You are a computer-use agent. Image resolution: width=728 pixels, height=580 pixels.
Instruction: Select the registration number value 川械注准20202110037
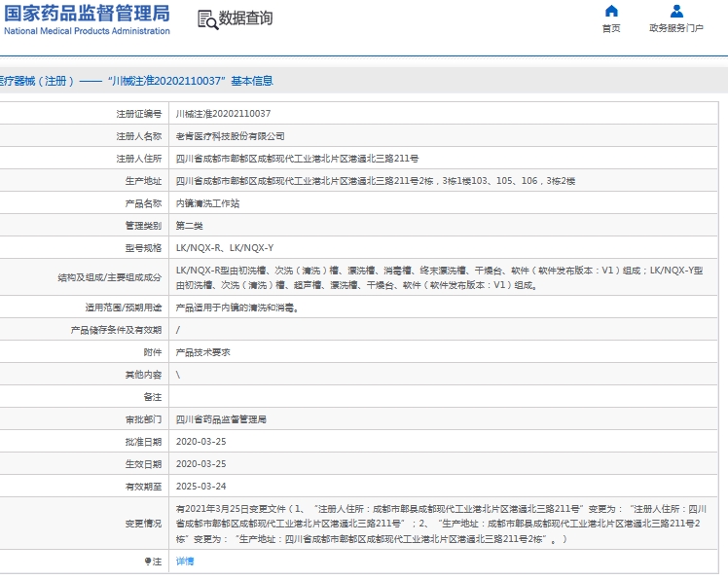(x=223, y=114)
